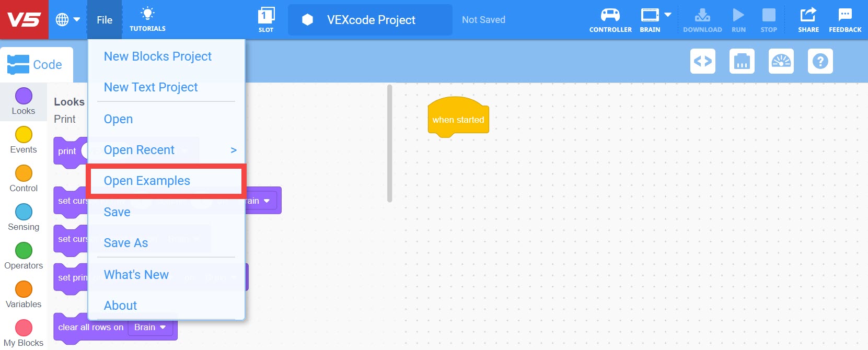Click the Help question mark icon
868x350 pixels.
click(820, 61)
